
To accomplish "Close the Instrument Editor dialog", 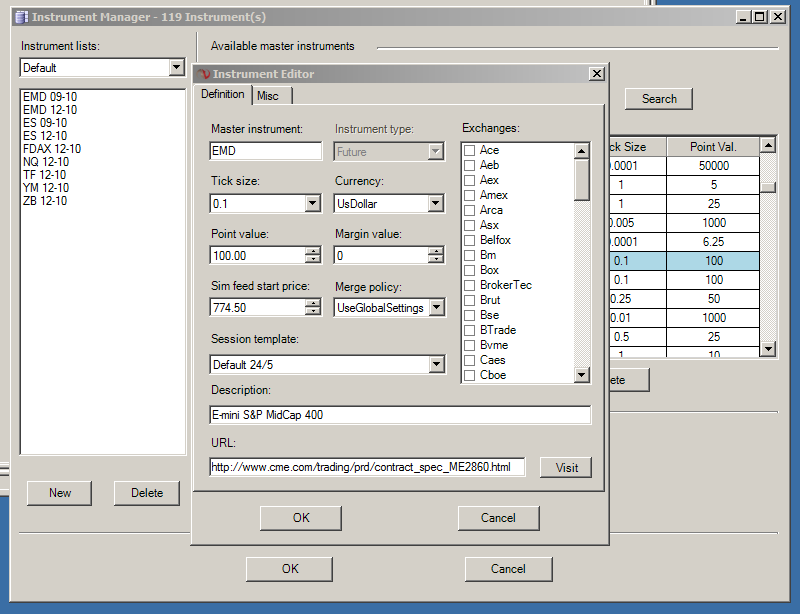I will [596, 74].
